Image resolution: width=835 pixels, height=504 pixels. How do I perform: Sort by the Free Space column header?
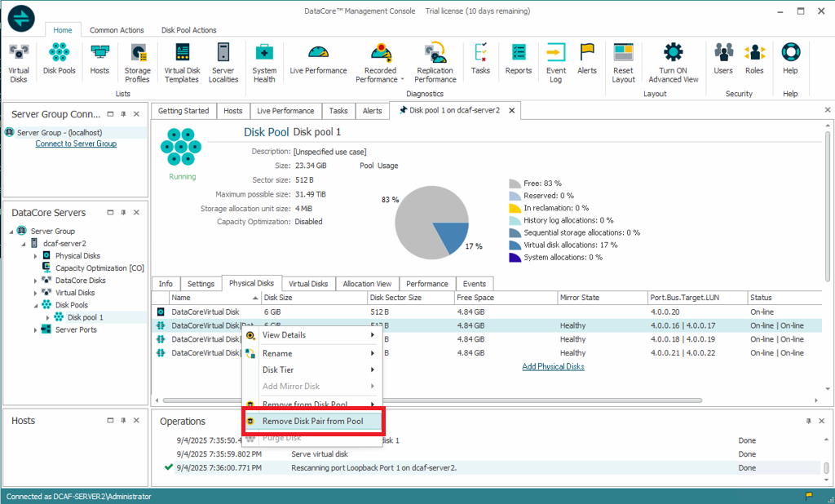pos(473,298)
